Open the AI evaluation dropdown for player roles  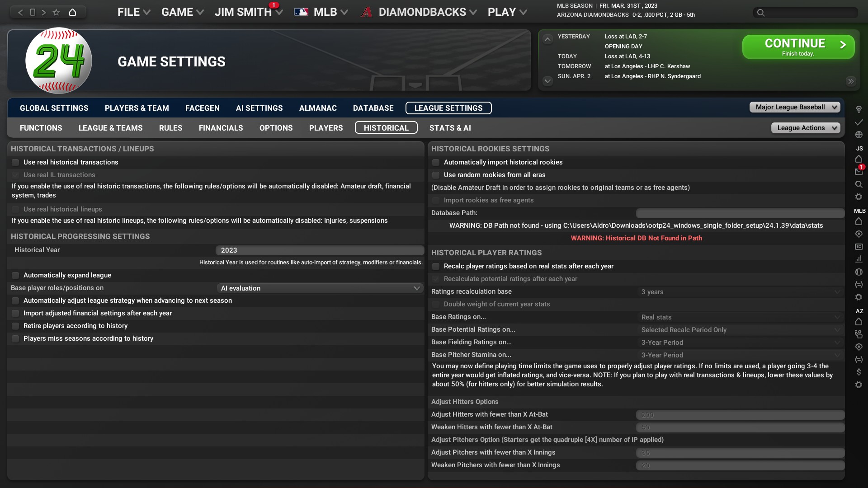click(320, 288)
